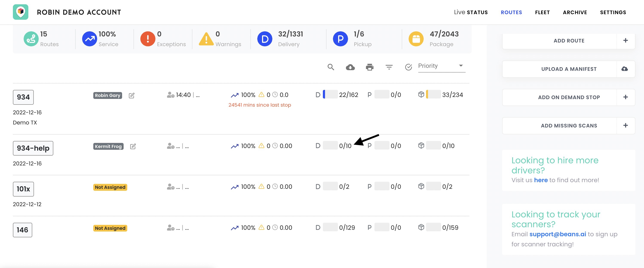Click date '2022-12-12' under route 101x
The width and height of the screenshot is (644, 268).
(27, 204)
